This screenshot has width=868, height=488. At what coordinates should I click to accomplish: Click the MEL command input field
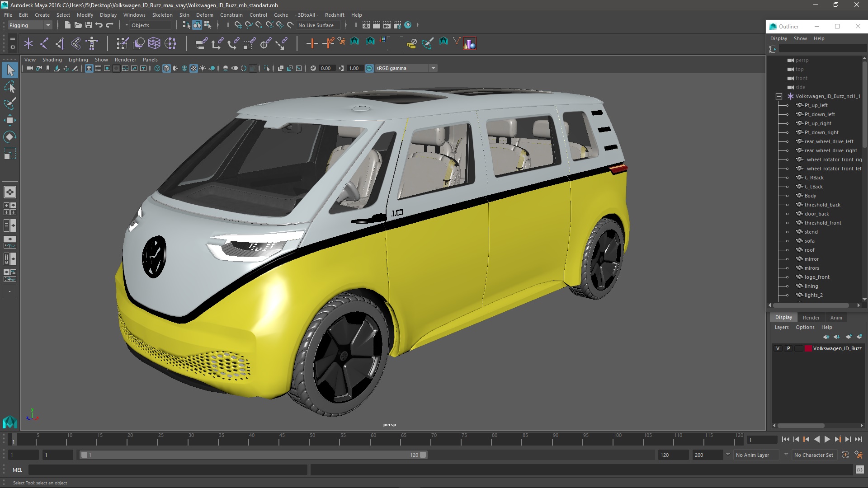coord(168,470)
